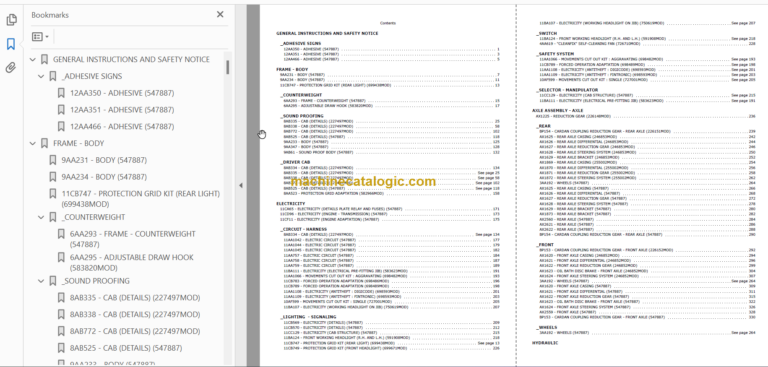The height and width of the screenshot is (367, 768).
Task: Click contents heading GENERAL INSTRUCTIONS AND SAFETY NOTICE
Action: [x=327, y=33]
